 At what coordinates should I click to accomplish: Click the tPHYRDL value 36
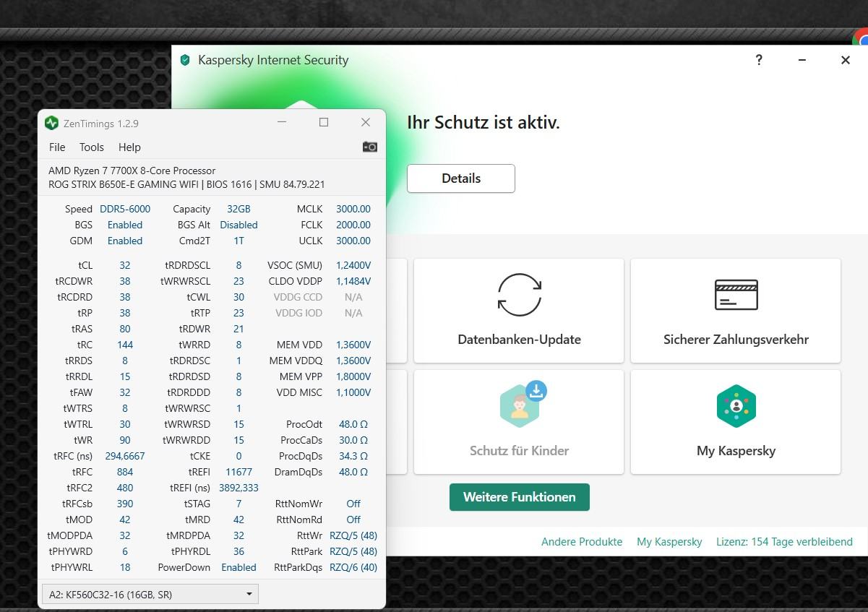239,551
